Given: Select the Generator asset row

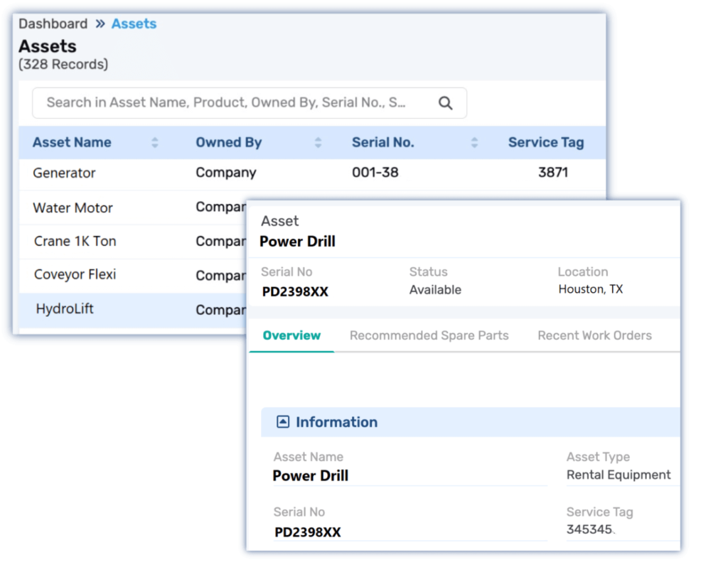Looking at the screenshot, I should 64,173.
